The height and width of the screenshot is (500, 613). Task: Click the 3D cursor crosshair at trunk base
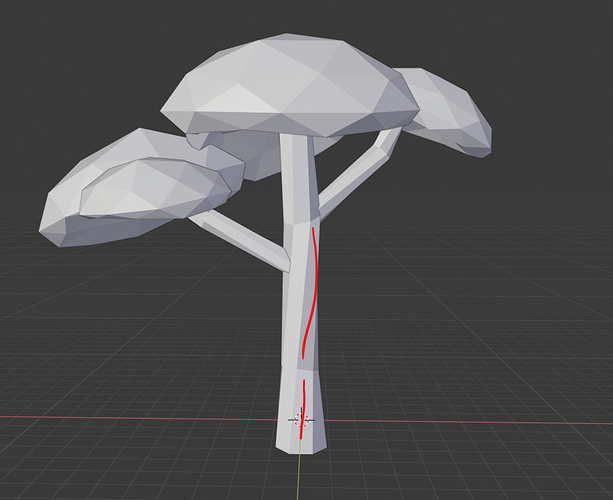[301, 420]
